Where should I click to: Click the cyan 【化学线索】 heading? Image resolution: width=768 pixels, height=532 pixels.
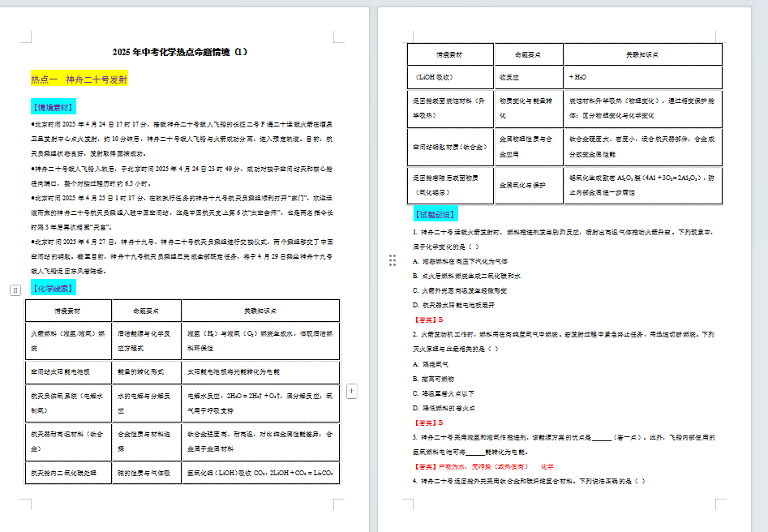pos(54,288)
